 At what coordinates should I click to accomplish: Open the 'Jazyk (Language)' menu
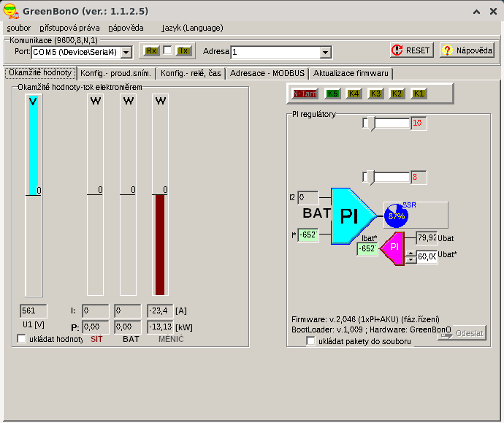(x=192, y=28)
